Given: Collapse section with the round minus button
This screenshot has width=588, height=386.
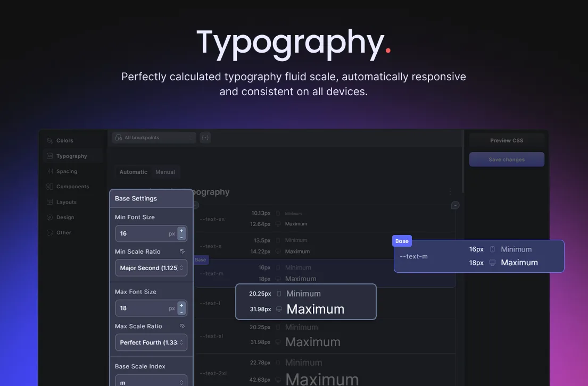Looking at the screenshot, I should click(456, 205).
